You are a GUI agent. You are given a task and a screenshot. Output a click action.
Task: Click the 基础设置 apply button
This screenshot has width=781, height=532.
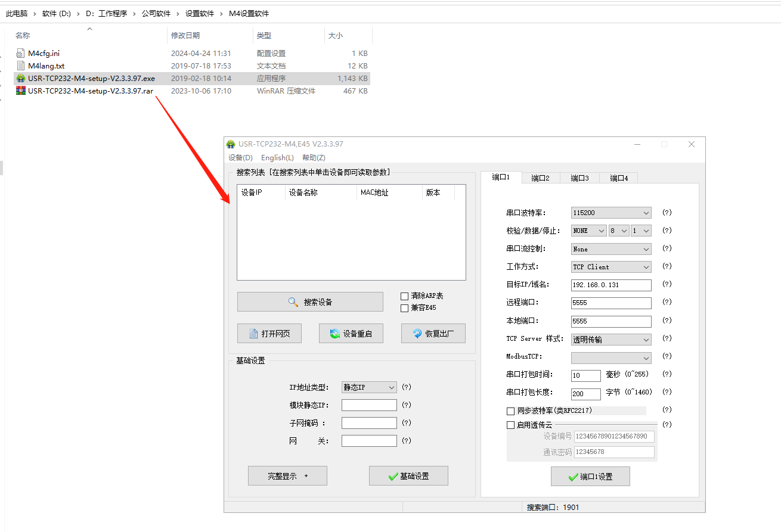(408, 476)
